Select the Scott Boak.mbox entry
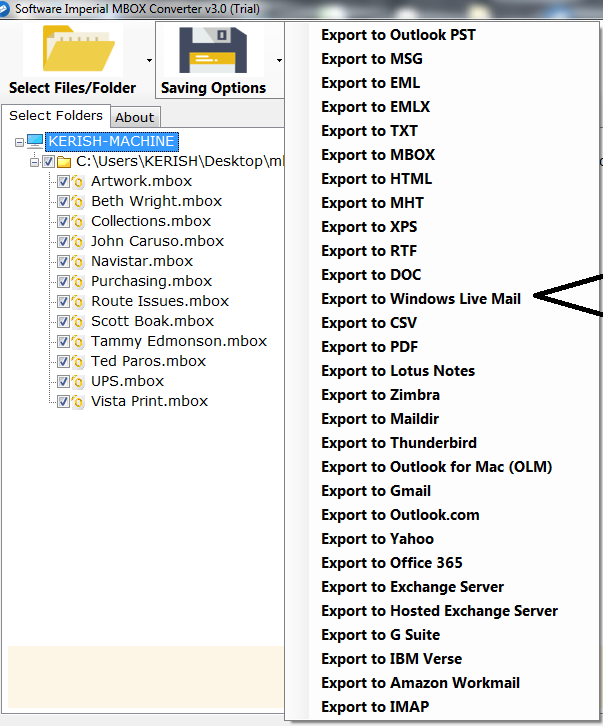This screenshot has width=603, height=726. coord(152,321)
